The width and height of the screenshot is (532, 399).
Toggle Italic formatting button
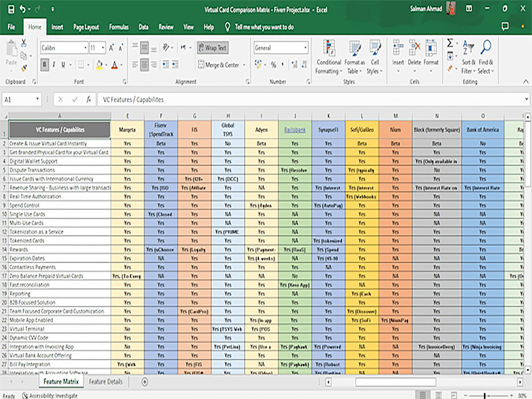coord(54,64)
